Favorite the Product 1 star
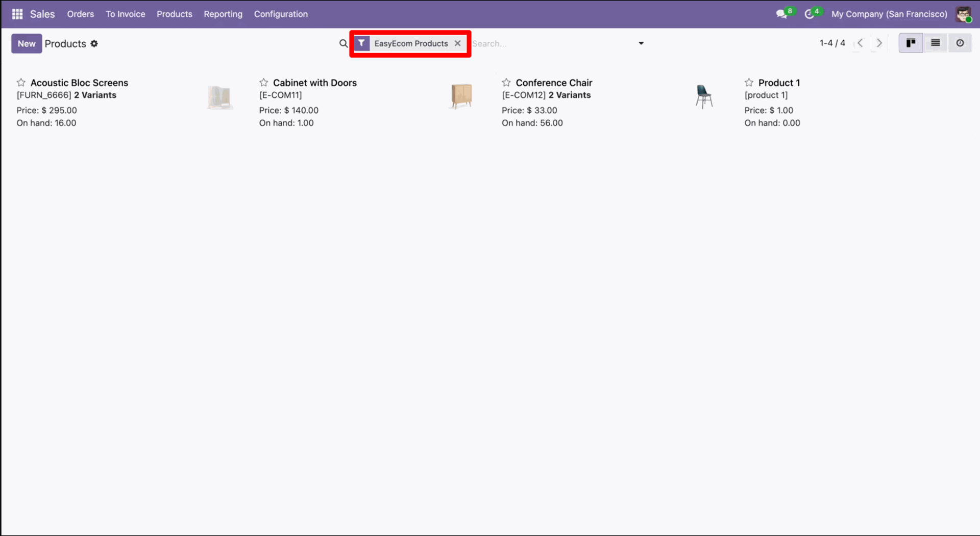980x536 pixels. pos(749,83)
